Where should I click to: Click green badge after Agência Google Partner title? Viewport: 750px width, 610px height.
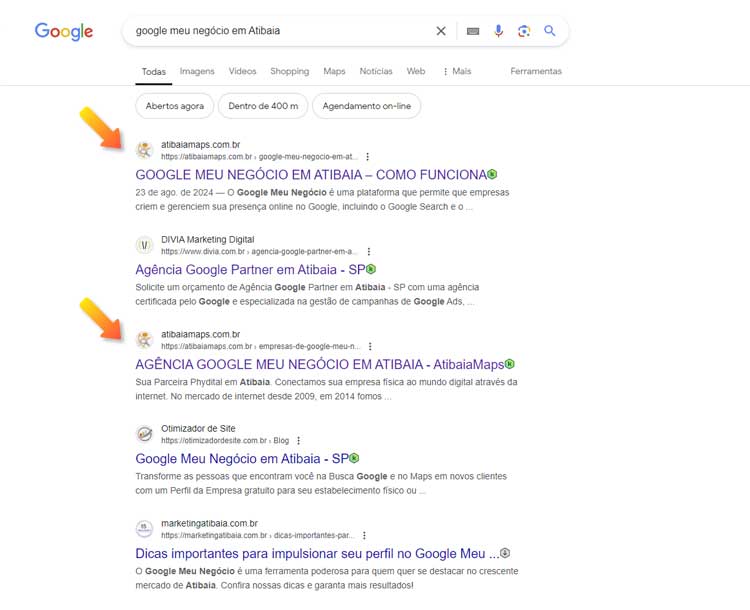pyautogui.click(x=371, y=269)
